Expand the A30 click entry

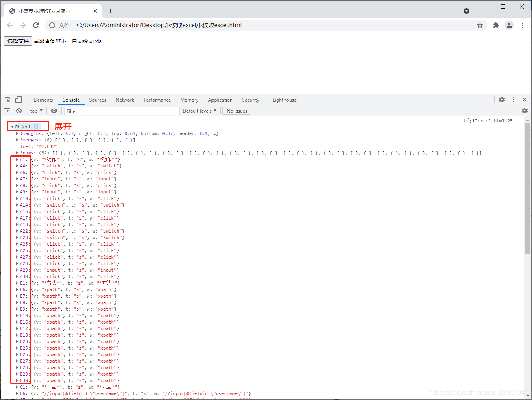point(17,276)
